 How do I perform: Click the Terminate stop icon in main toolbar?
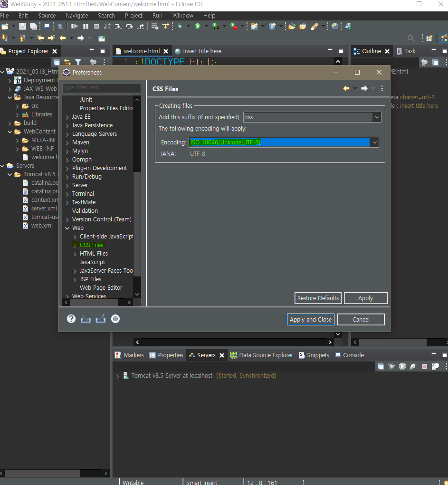(x=96, y=26)
